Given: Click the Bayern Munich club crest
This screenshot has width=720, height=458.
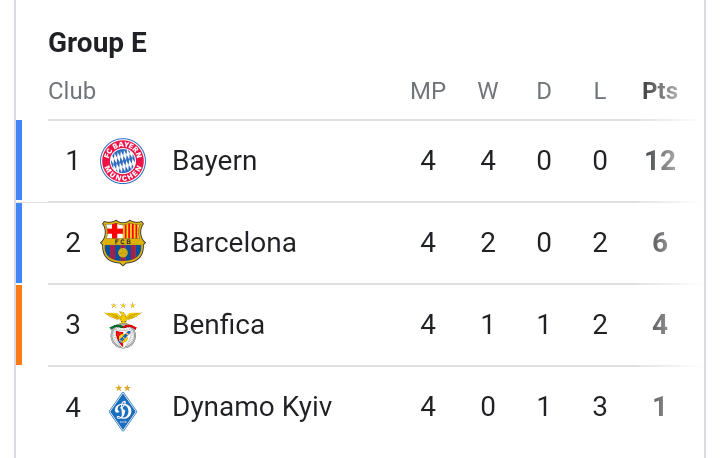Looking at the screenshot, I should click(123, 161).
